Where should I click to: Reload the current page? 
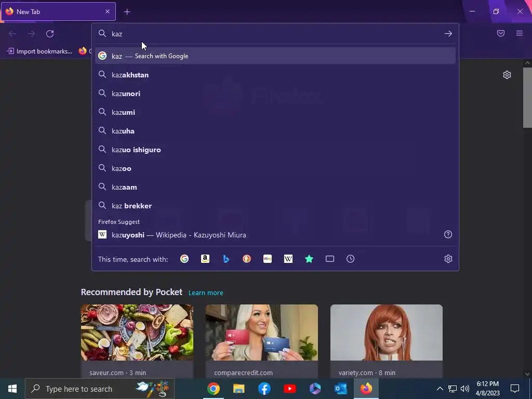pyautogui.click(x=50, y=34)
